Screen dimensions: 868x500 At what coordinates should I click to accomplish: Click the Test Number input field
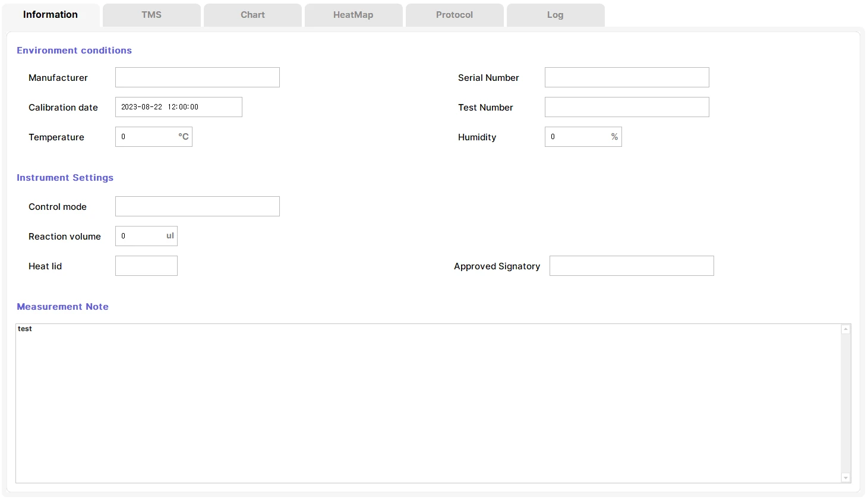coord(627,107)
